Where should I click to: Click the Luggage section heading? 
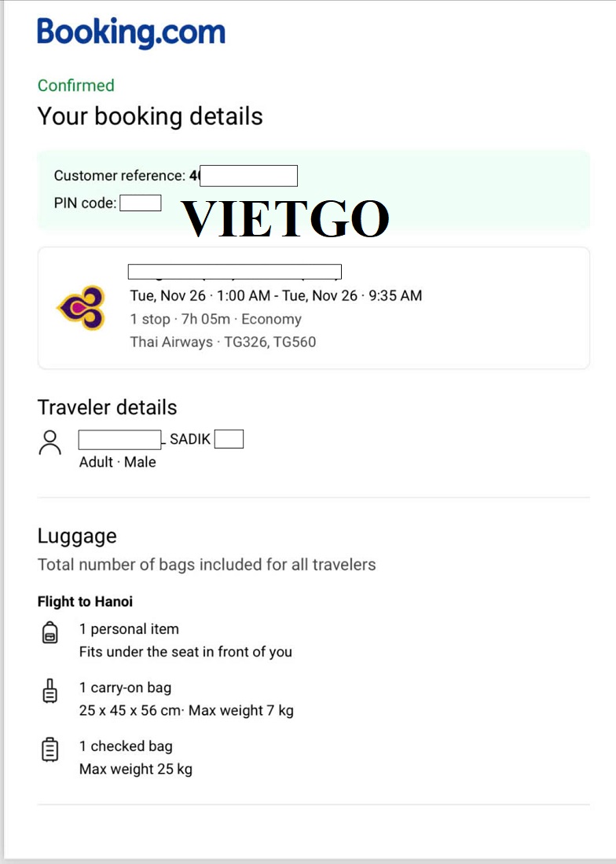point(77,536)
